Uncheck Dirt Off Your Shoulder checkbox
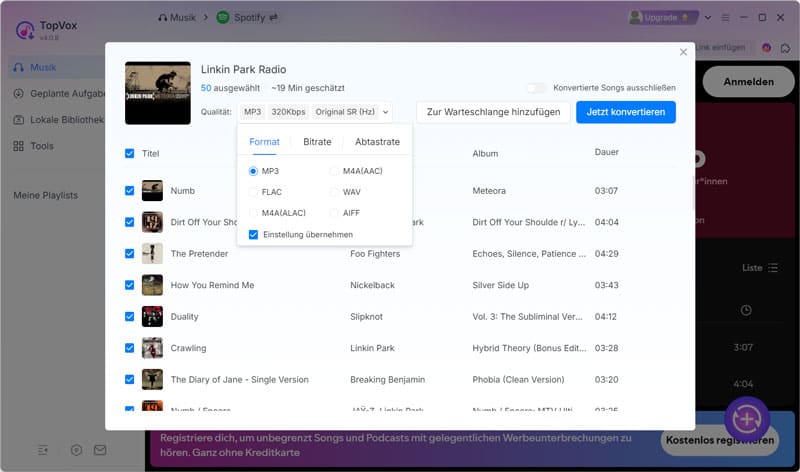 130,222
